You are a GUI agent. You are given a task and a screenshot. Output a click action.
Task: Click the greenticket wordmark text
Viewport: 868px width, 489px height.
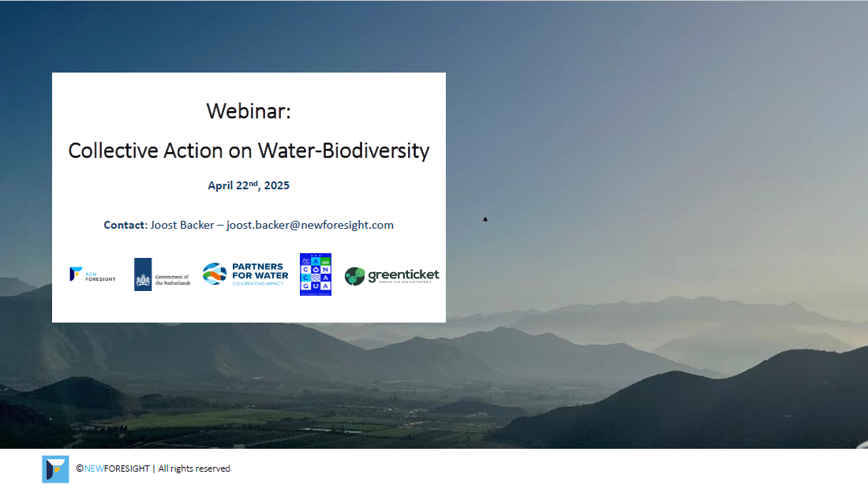[402, 274]
